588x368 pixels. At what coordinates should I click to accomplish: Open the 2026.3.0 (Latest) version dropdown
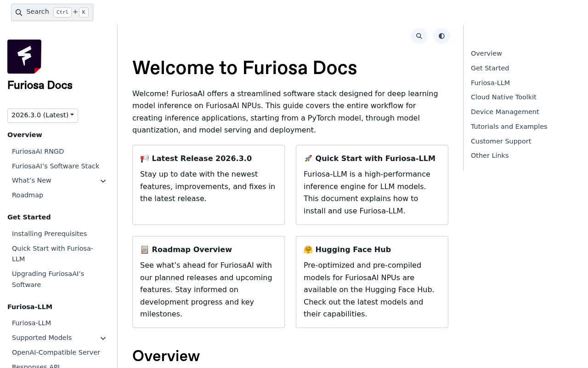[x=43, y=115]
